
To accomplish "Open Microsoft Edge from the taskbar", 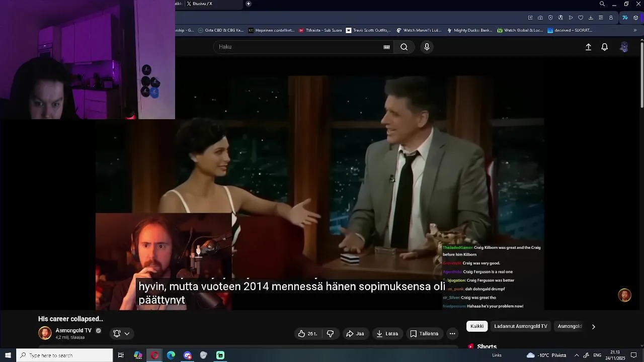I will (x=171, y=355).
